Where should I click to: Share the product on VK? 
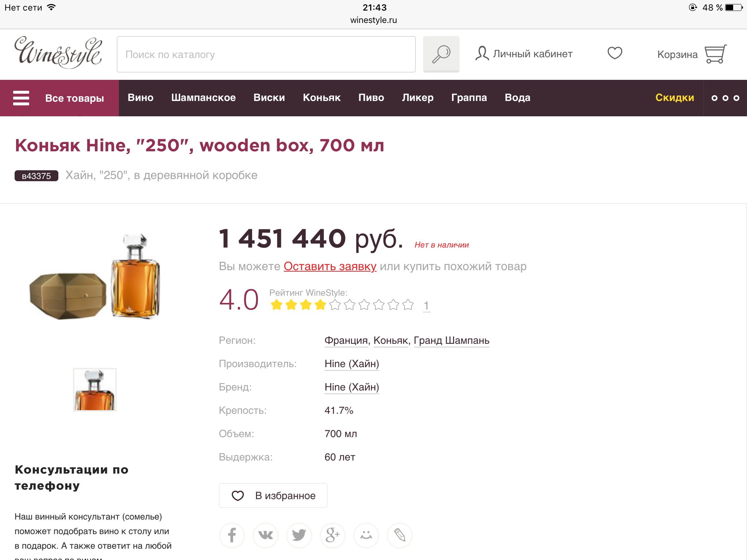(x=266, y=535)
